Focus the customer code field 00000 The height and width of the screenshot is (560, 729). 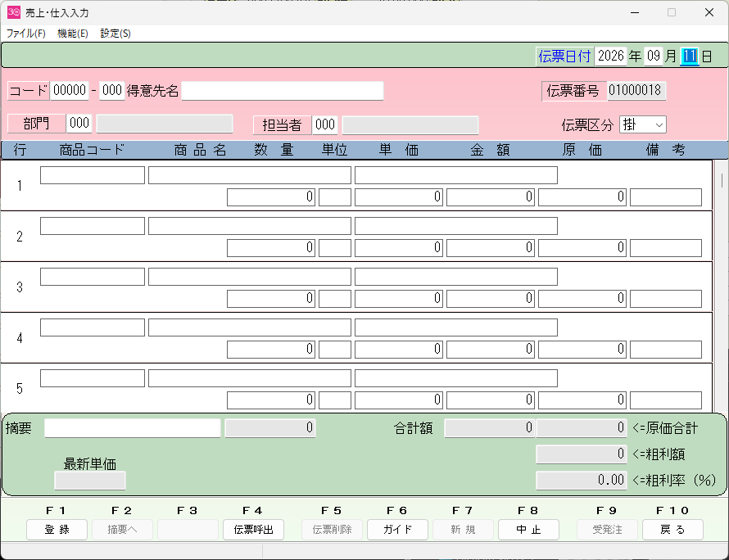(70, 90)
